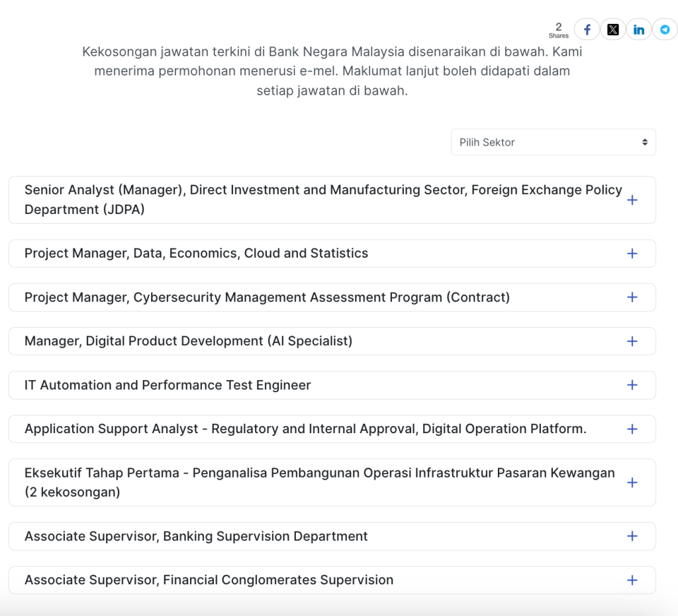Share page via Telegram icon
The height and width of the screenshot is (616, 678).
[665, 30]
